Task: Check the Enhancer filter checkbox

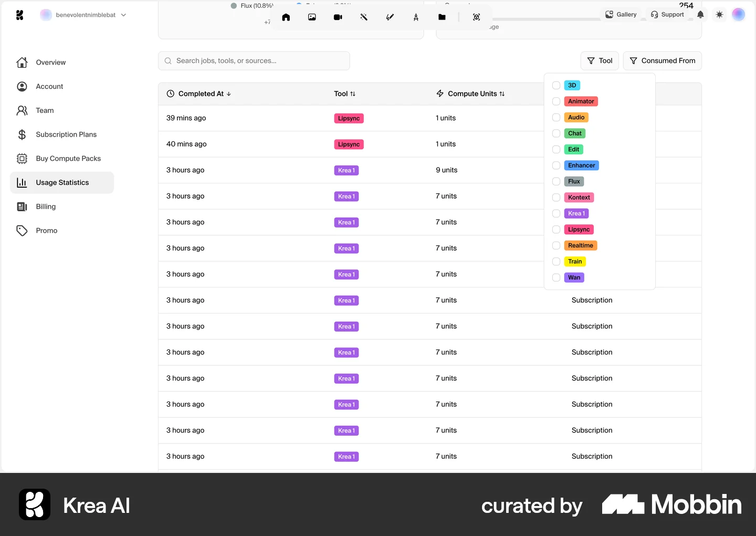Action: coord(556,166)
